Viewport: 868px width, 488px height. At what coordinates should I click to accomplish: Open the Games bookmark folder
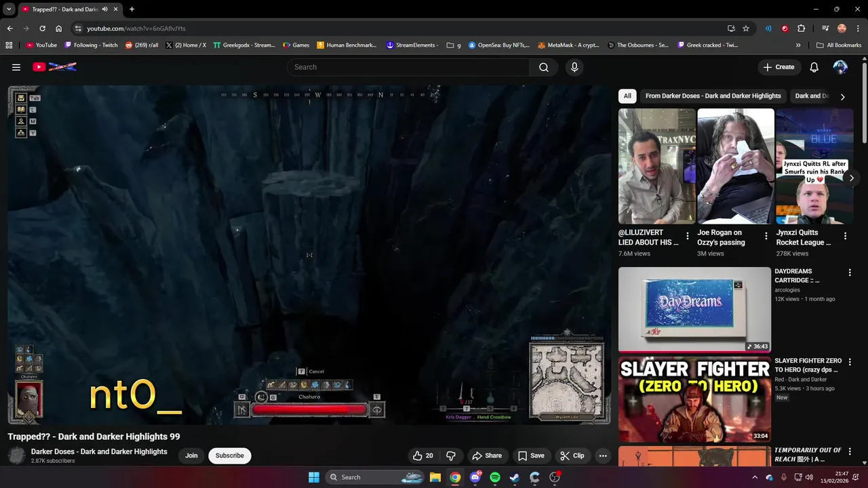296,45
